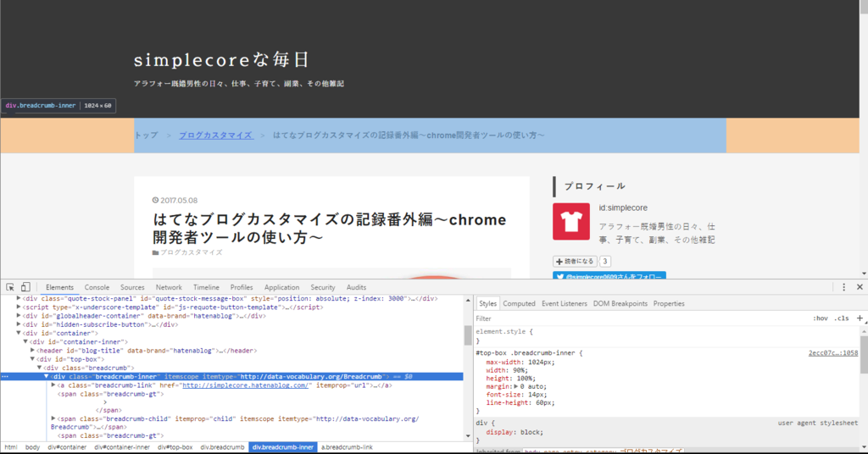Select body in the DOM breadcrumb bar
Viewport: 868px width, 454px height.
tap(32, 447)
